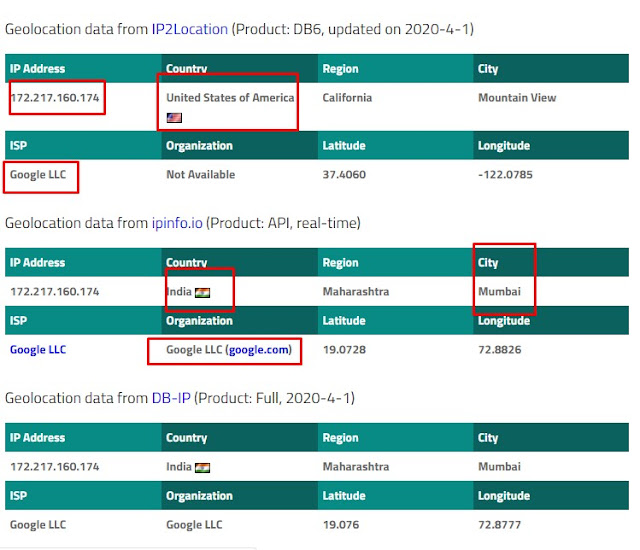The height and width of the screenshot is (550, 640).
Task: Click India flag icon in DB-IP table
Action: tap(202, 468)
